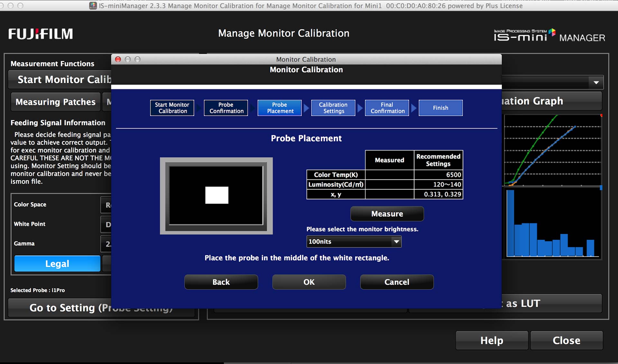
Task: Switch to the Measuring Patches tab
Action: coord(55,102)
